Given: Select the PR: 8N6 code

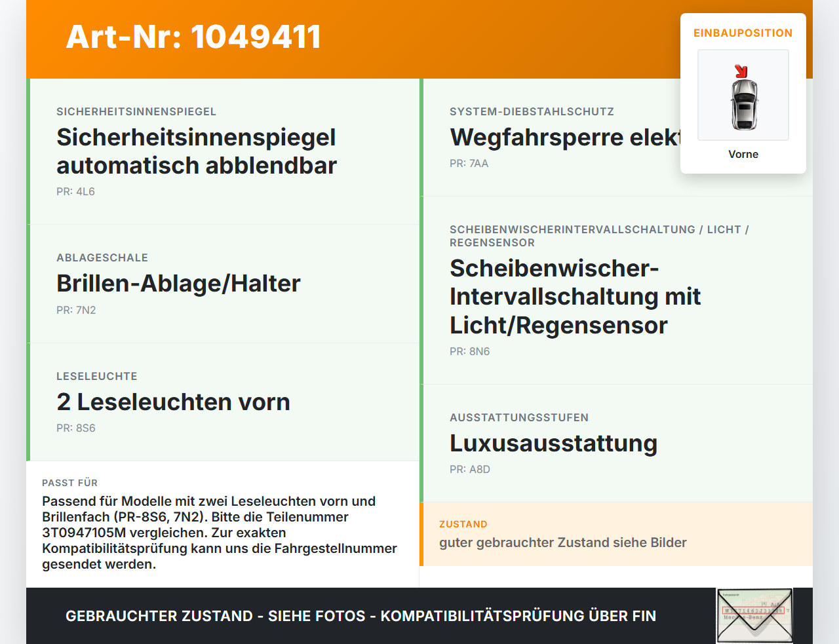Looking at the screenshot, I should [x=470, y=351].
